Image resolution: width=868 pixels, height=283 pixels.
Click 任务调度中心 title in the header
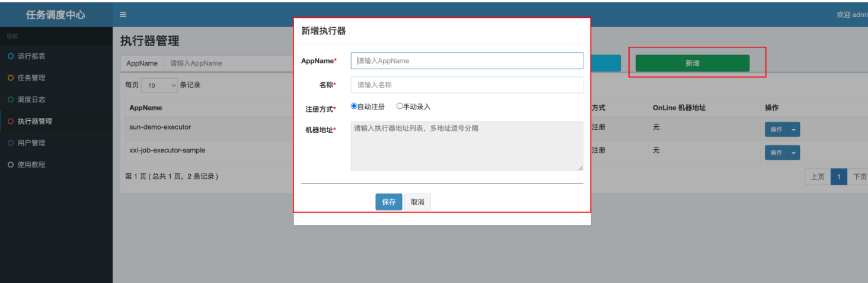tap(56, 15)
